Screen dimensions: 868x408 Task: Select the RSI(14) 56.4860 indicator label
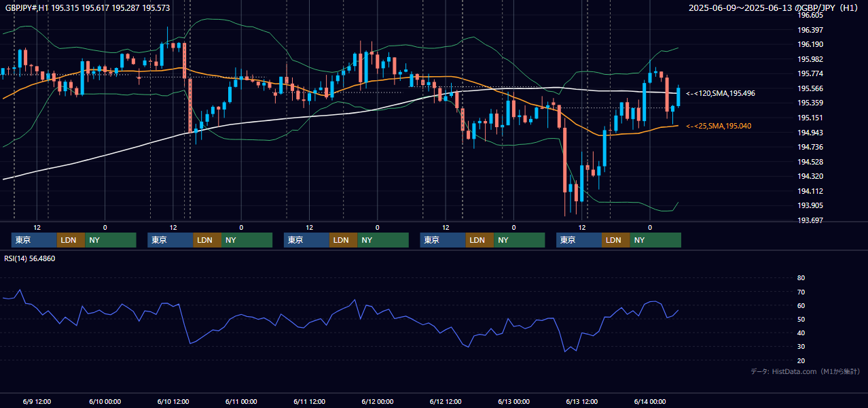coord(30,258)
